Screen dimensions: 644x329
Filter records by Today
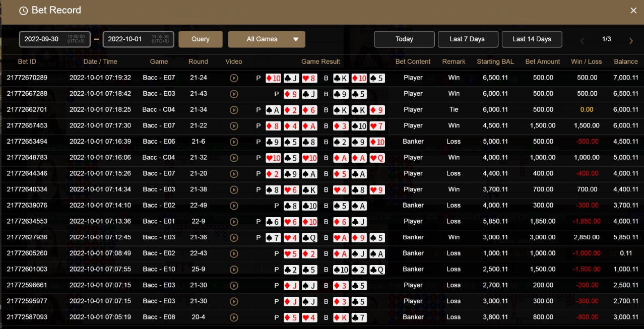tap(404, 39)
